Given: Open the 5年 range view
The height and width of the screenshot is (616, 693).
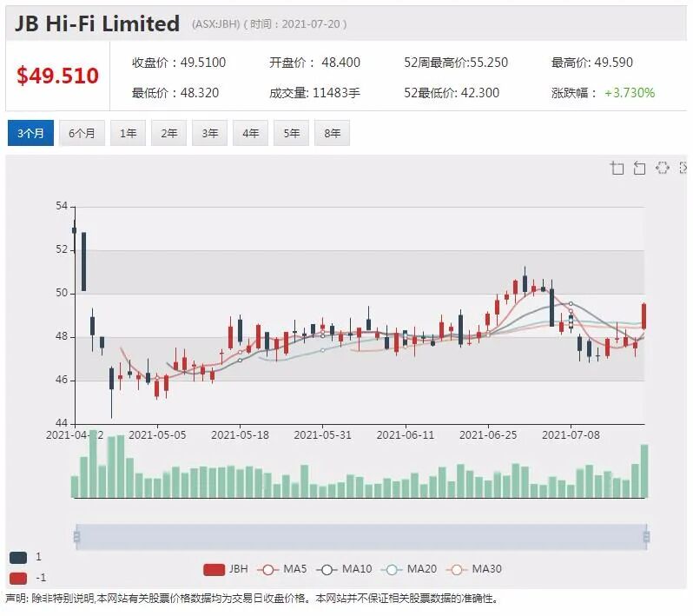Looking at the screenshot, I should pyautogui.click(x=291, y=133).
